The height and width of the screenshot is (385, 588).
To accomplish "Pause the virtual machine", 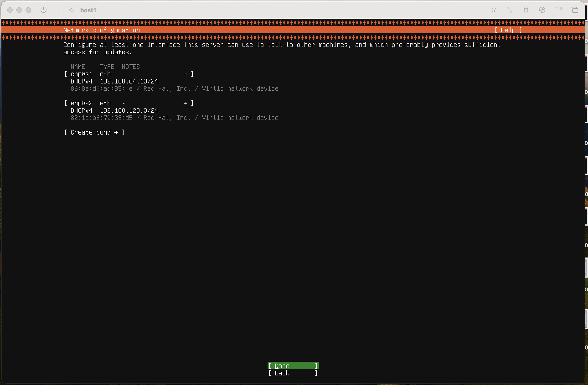I will (x=58, y=10).
